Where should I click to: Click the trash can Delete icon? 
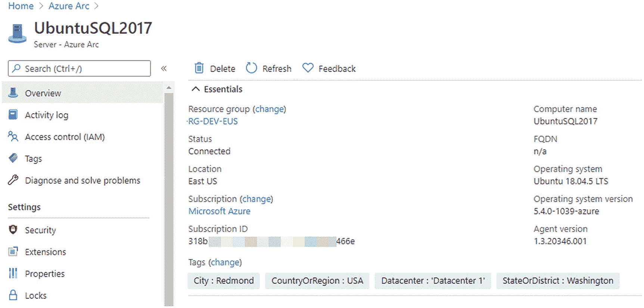point(199,68)
